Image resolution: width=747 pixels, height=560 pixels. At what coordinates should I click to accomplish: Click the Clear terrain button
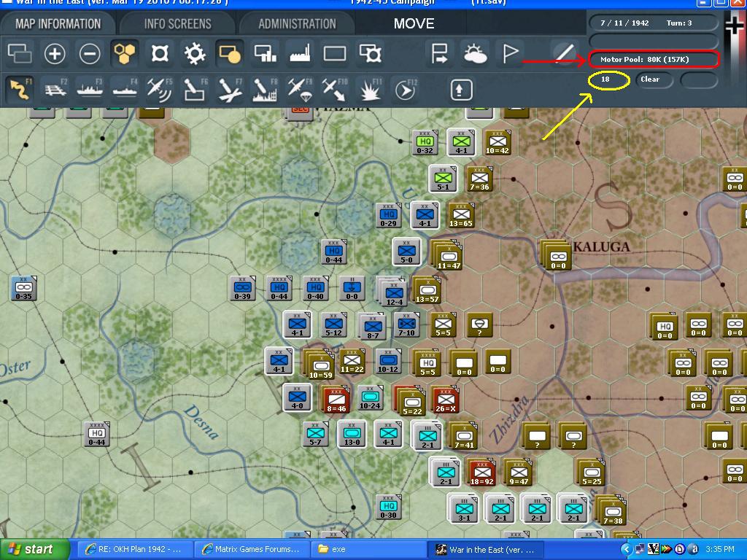[654, 79]
